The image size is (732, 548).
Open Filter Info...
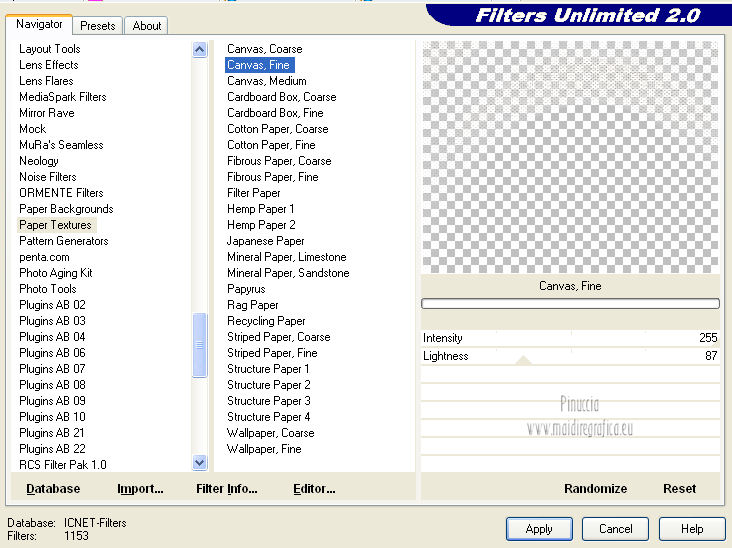click(226, 489)
